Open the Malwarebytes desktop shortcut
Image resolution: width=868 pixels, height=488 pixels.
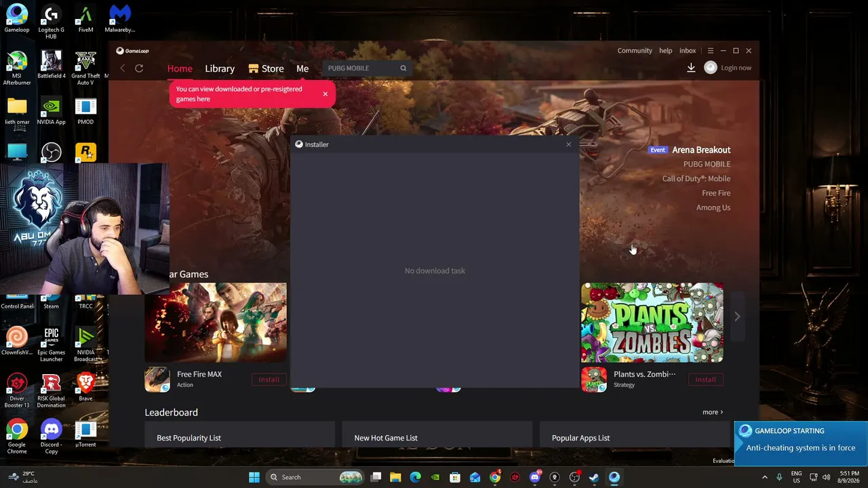click(120, 19)
